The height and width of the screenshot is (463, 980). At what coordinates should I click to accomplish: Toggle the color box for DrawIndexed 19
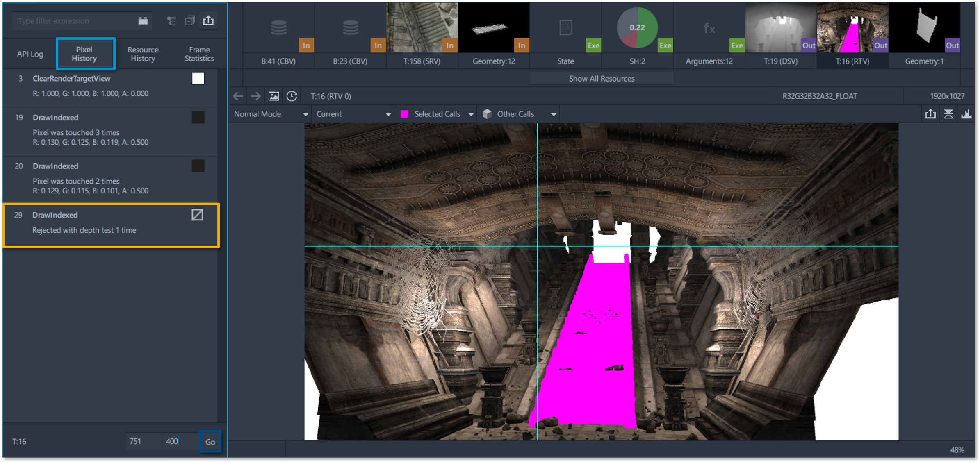pos(198,118)
